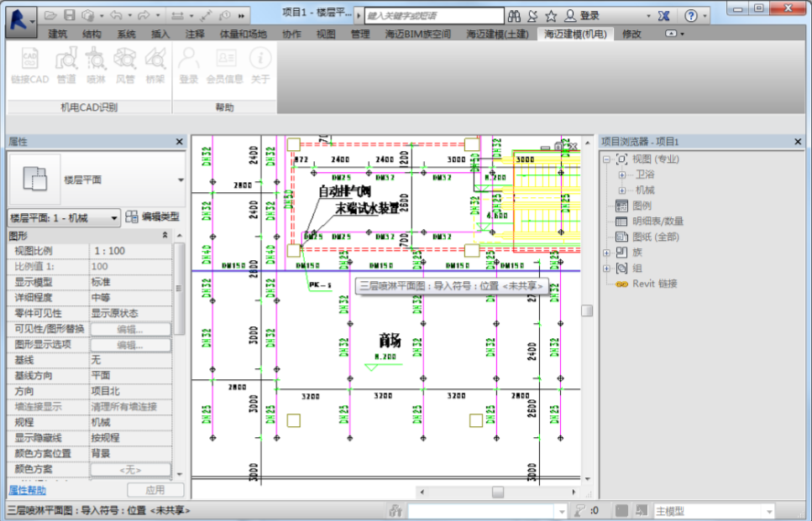
Task: Click the 登录 ribbon button in 帮助 panel
Action: pos(188,65)
